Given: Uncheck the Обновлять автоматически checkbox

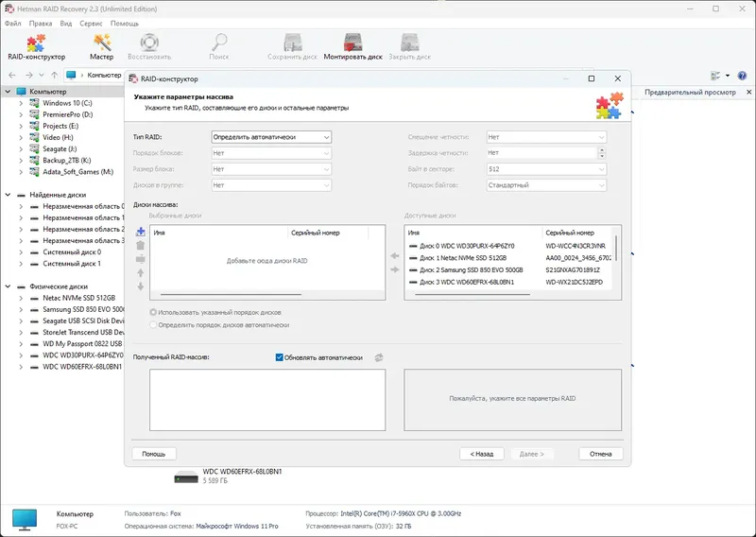Looking at the screenshot, I should 279,357.
